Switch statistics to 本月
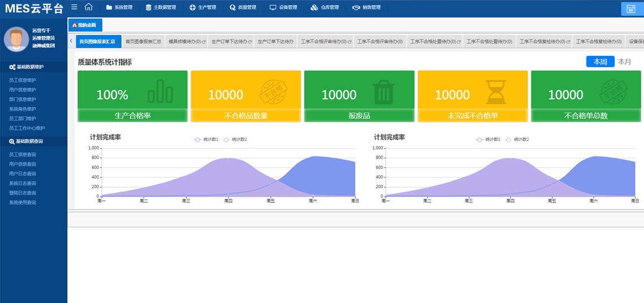Screen dimensions: 644x303 pos(624,62)
